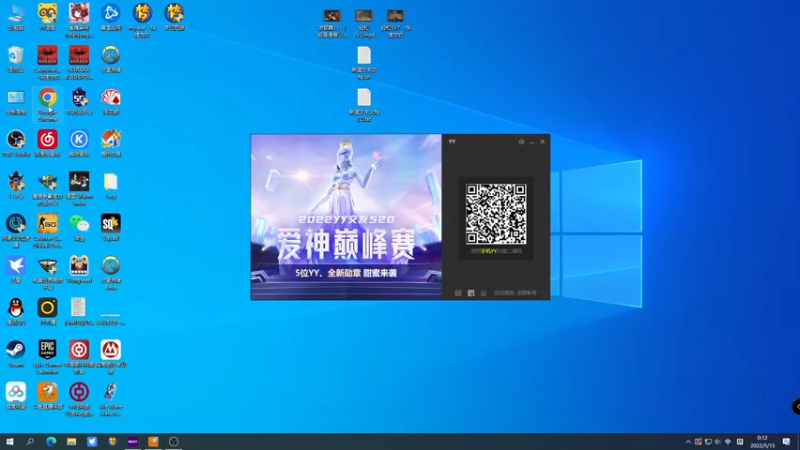Launch Counter-Strike Global Offensive shortcut

coord(47,231)
